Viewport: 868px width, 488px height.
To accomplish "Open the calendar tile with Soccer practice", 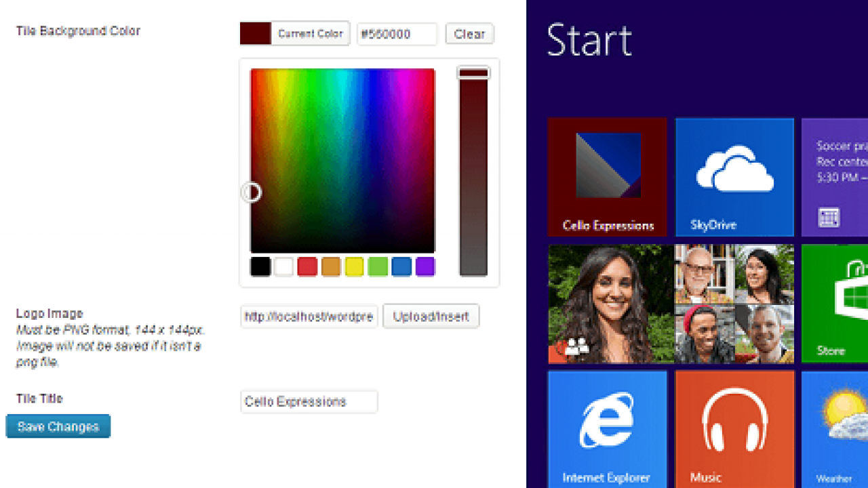I will point(835,177).
